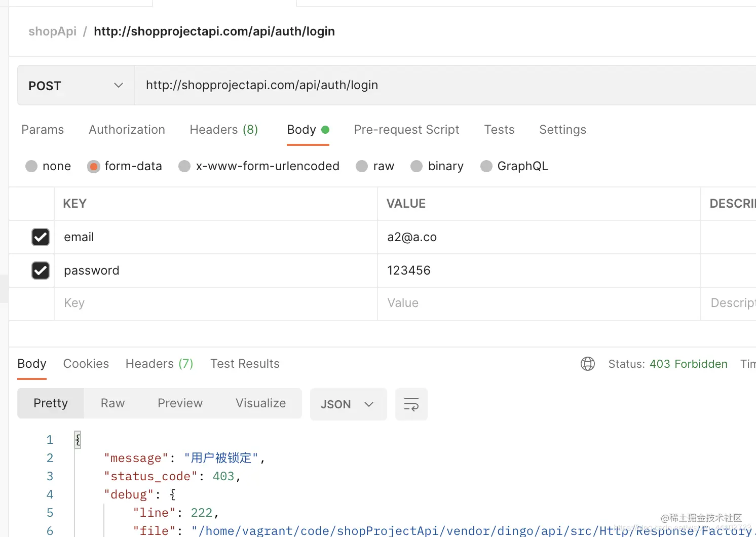Image resolution: width=756 pixels, height=537 pixels.
Task: Edit the a2@a.co value cell
Action: [539, 237]
